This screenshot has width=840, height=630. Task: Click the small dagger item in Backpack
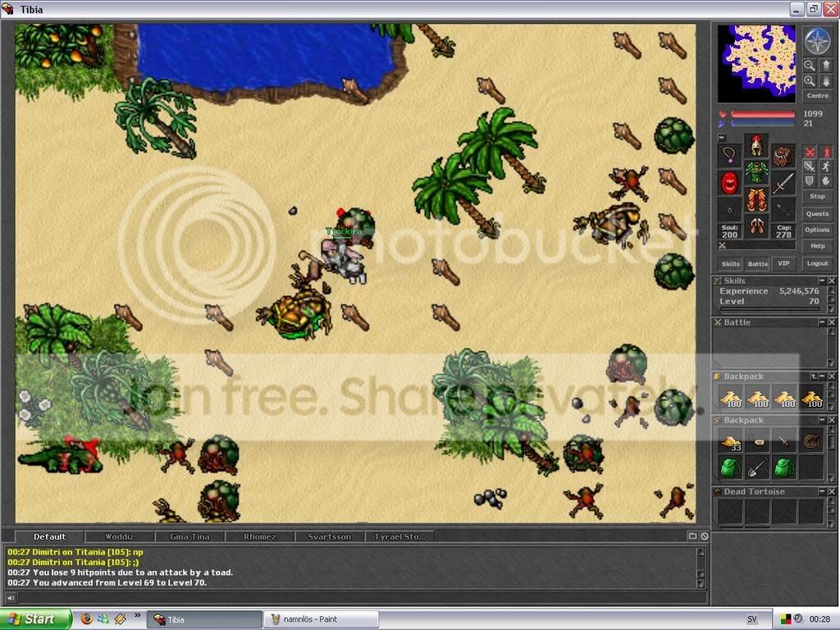784,442
